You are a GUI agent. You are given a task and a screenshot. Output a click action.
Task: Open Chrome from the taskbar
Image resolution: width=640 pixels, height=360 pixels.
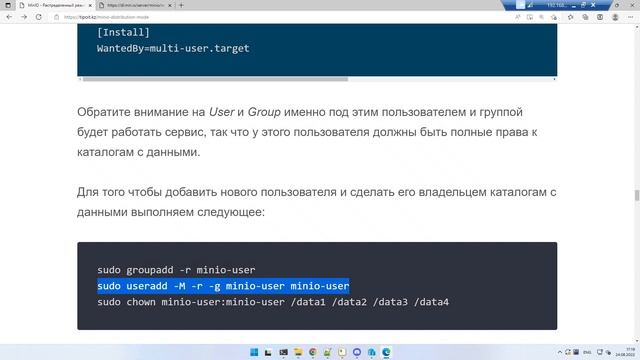click(313, 352)
